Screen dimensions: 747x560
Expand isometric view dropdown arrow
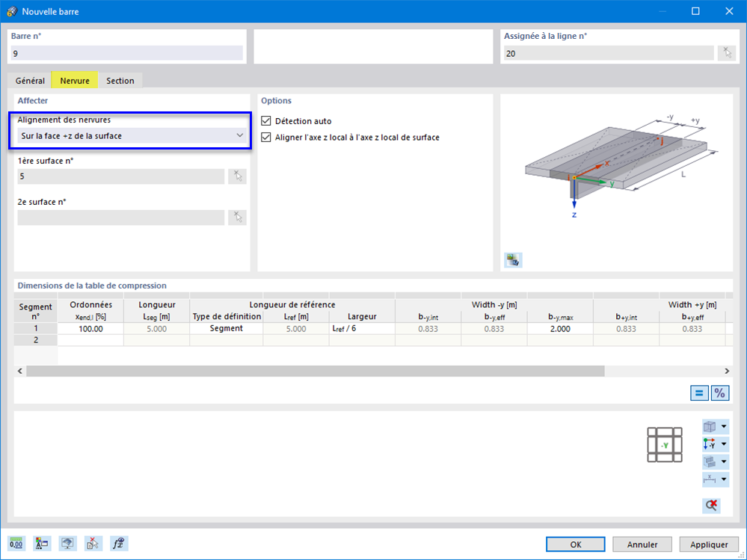click(724, 426)
